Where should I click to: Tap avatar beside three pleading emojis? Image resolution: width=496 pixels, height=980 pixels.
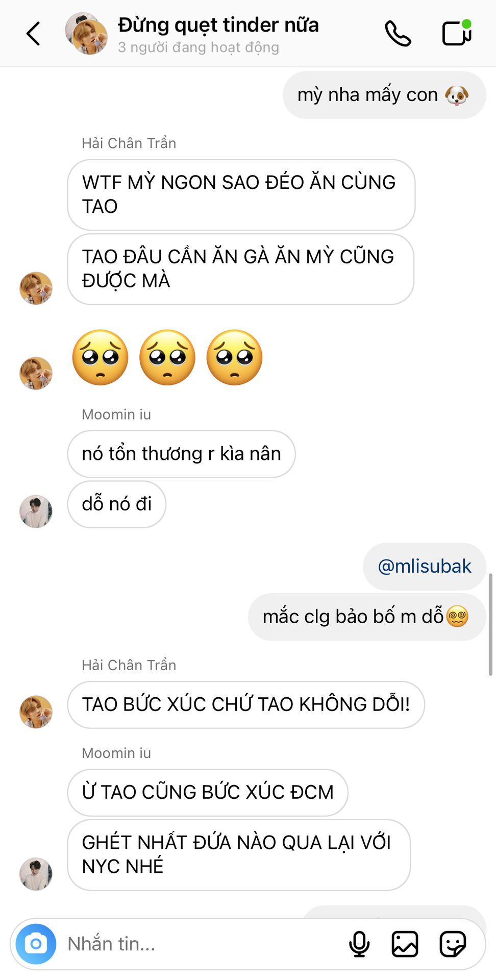coord(36,373)
